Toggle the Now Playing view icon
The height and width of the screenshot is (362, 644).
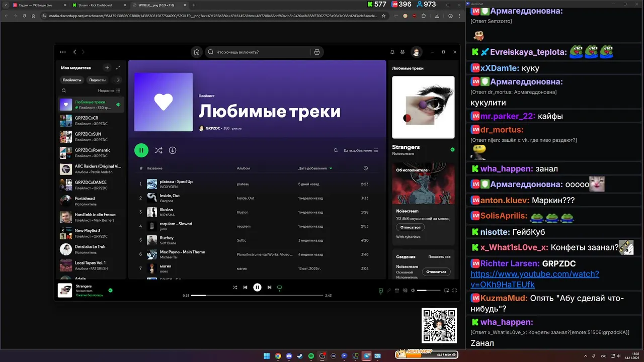(381, 290)
